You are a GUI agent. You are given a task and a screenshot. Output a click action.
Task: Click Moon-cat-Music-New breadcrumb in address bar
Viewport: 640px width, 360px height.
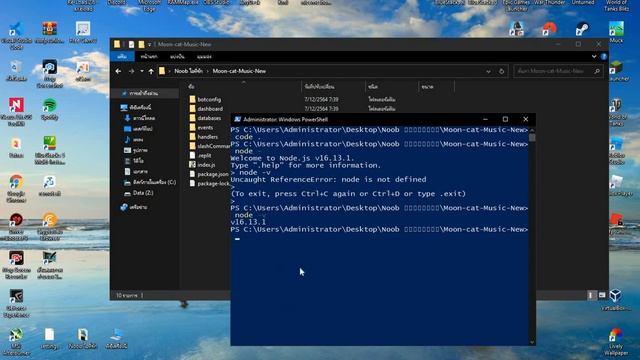click(x=239, y=71)
